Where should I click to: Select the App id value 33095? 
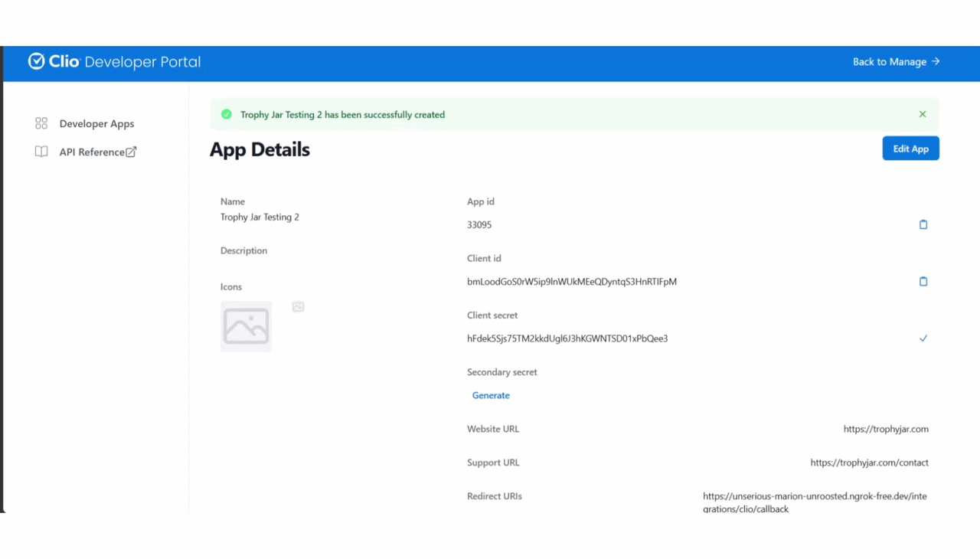[x=479, y=225]
